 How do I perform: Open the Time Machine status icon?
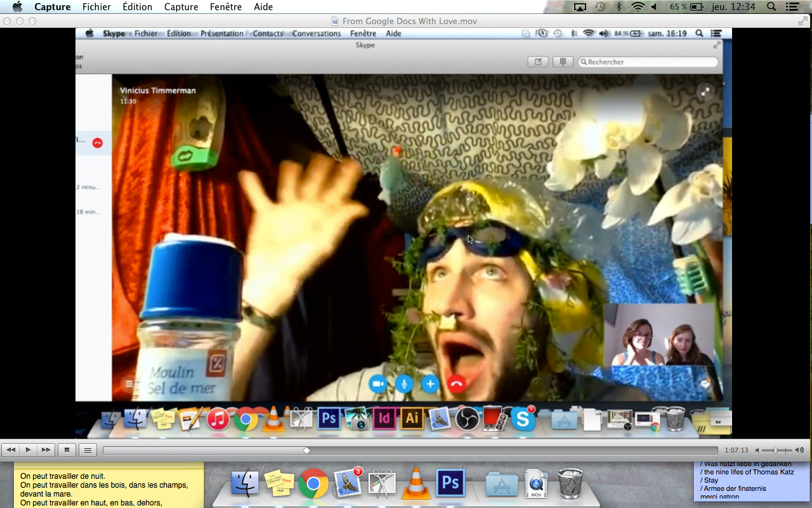tap(600, 7)
